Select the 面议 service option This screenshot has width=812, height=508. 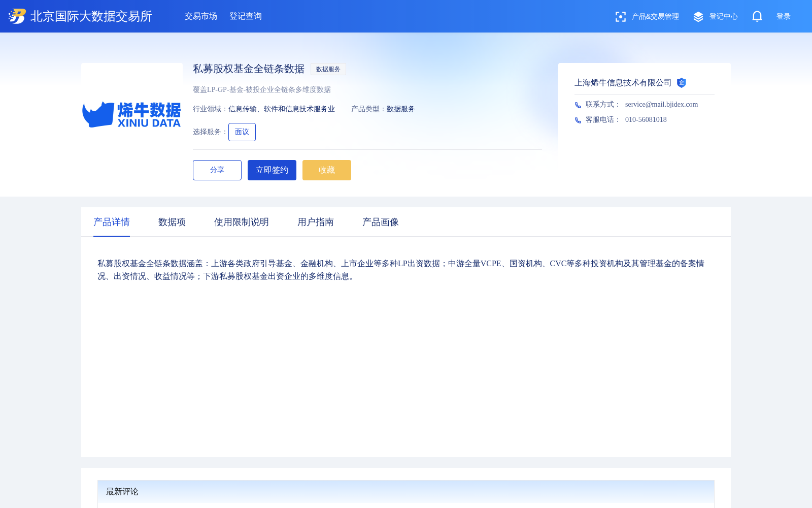(x=242, y=132)
